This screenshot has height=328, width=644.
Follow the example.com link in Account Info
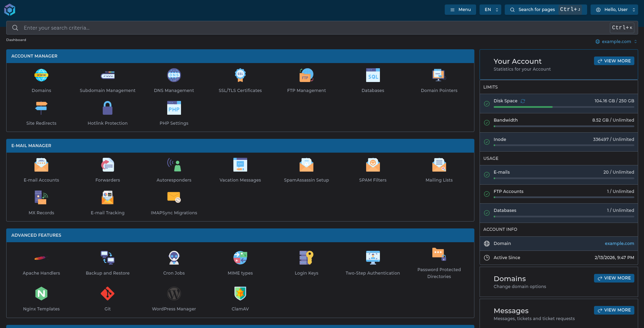pyautogui.click(x=619, y=244)
